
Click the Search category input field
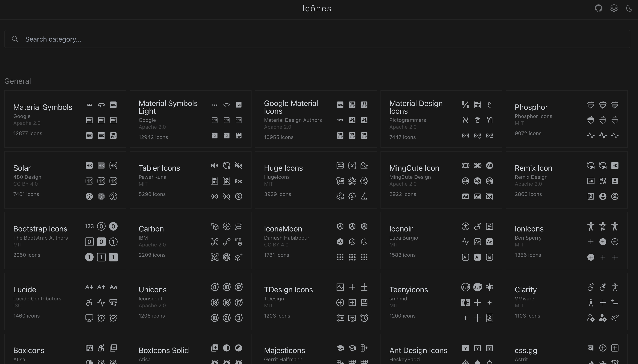pyautogui.click(x=317, y=39)
